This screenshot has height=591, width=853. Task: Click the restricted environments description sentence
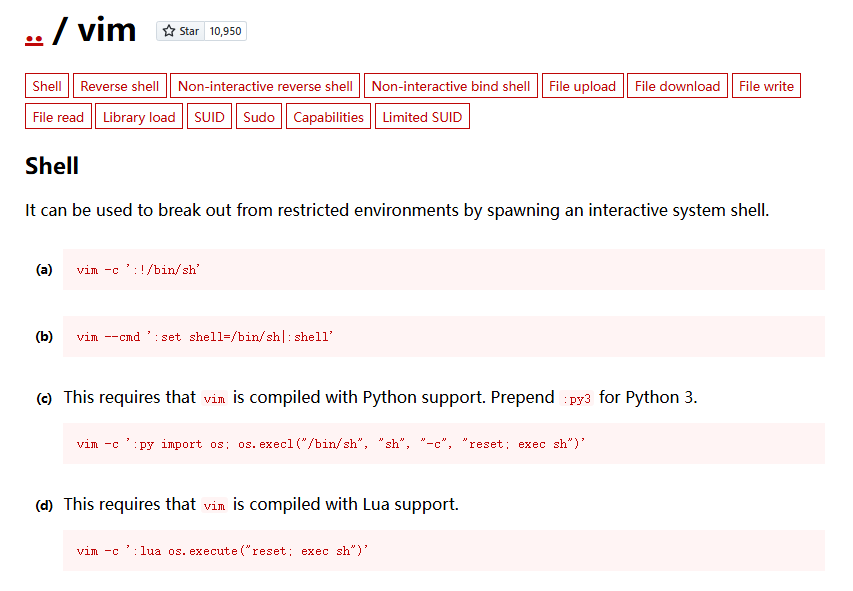coord(397,210)
